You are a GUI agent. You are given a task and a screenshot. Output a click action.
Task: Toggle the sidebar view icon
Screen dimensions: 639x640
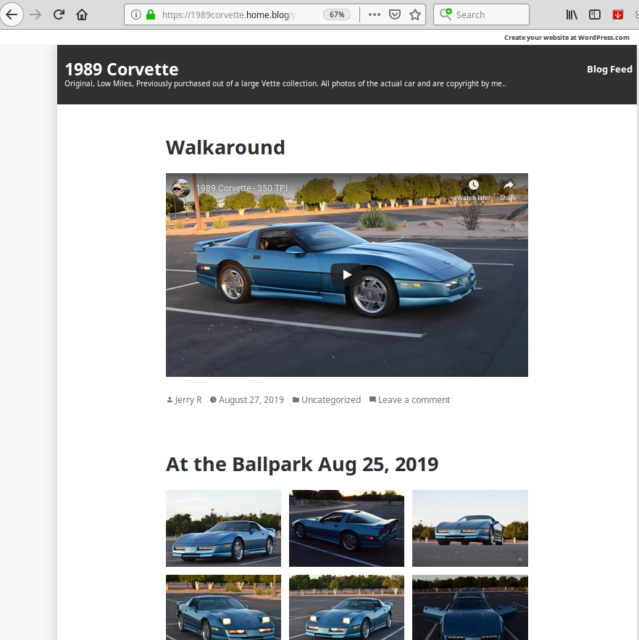point(595,15)
